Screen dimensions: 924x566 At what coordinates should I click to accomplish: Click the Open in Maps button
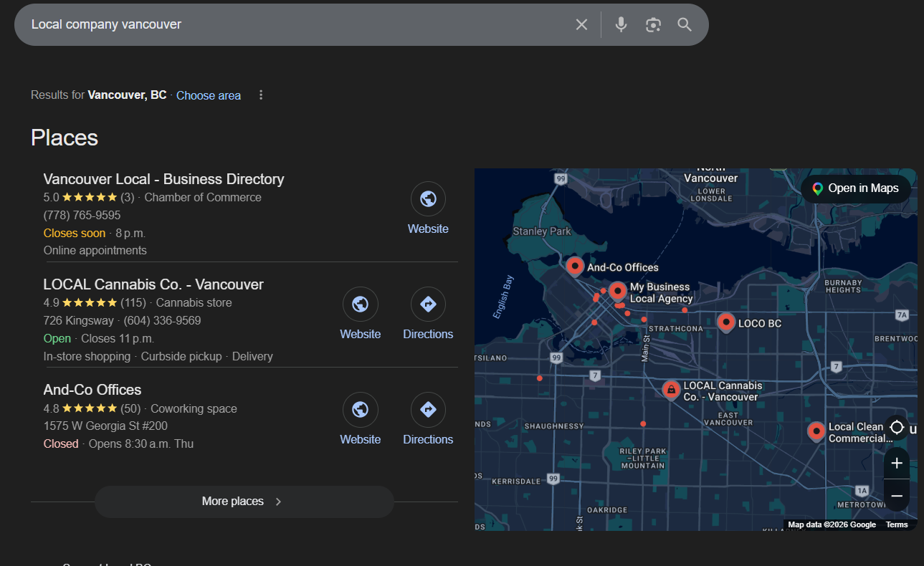click(856, 188)
